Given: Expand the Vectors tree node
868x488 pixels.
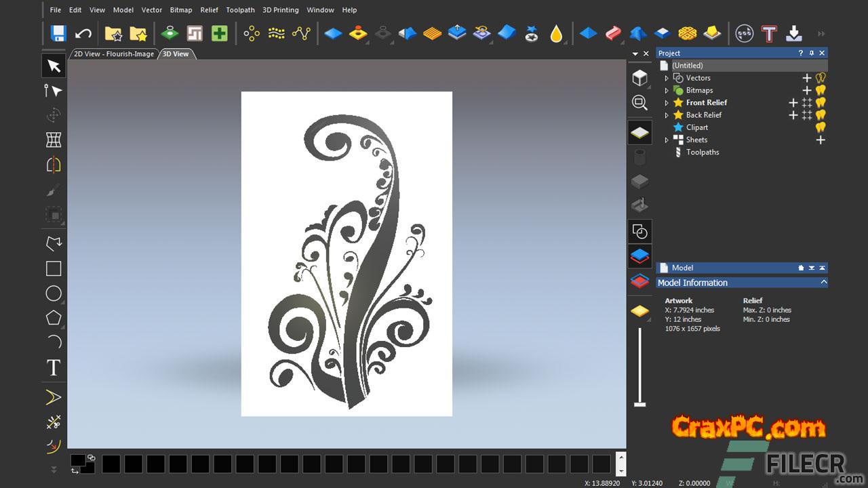Looking at the screenshot, I should [667, 79].
